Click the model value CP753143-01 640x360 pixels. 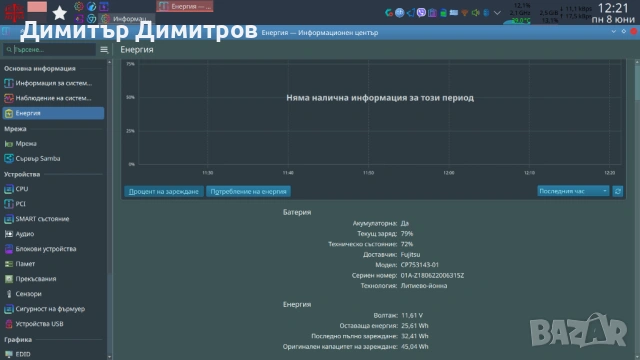(x=420, y=265)
